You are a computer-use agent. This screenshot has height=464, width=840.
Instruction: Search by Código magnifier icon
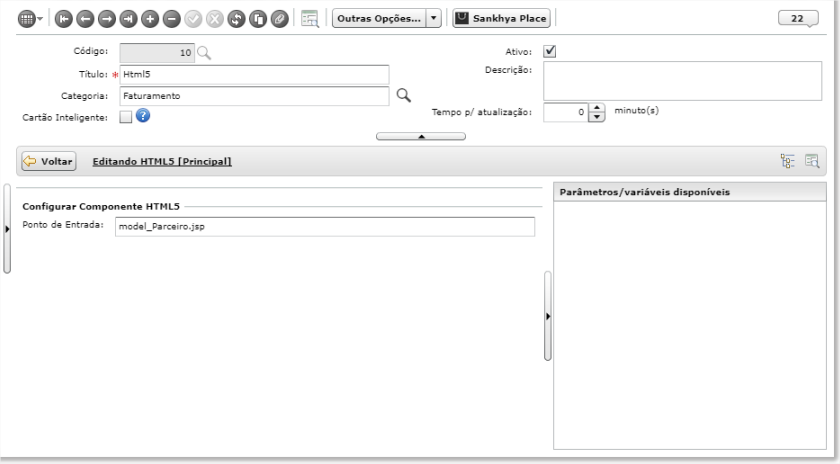coord(204,53)
